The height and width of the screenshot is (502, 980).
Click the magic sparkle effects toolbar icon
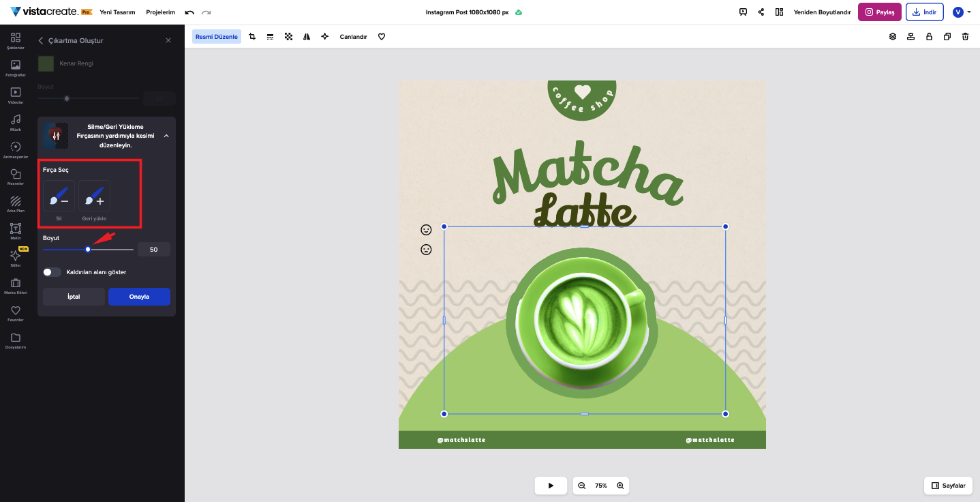(x=325, y=37)
